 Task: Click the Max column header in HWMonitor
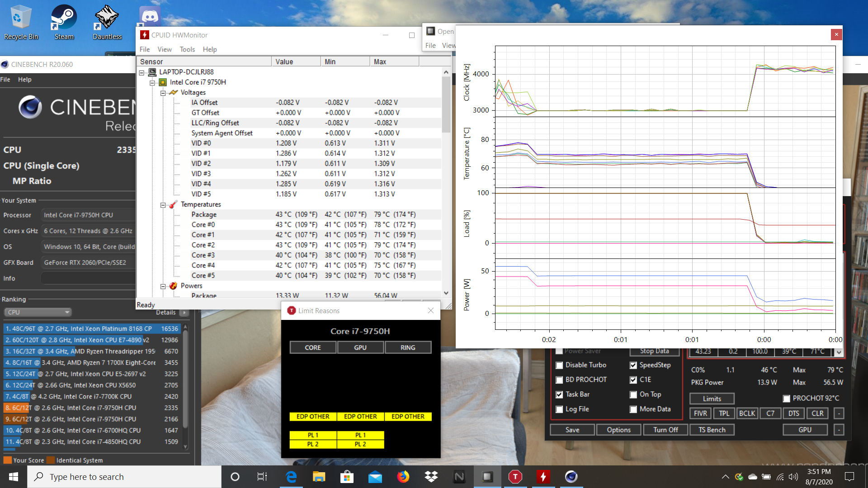[x=394, y=61]
